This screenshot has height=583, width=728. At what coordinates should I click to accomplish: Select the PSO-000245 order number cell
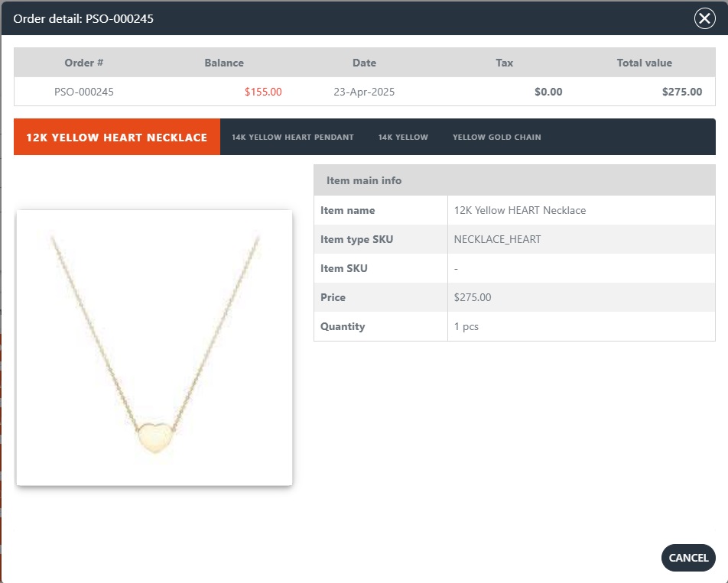pyautogui.click(x=84, y=92)
